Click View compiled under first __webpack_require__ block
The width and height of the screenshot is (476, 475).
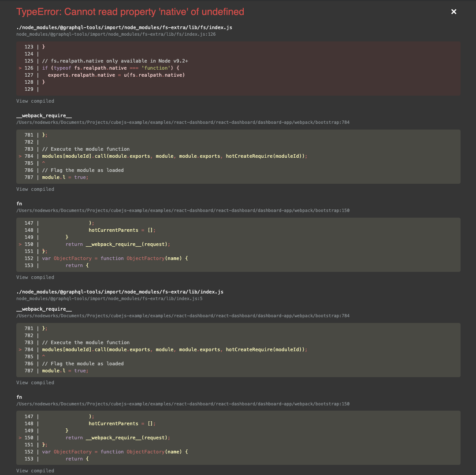[35, 189]
